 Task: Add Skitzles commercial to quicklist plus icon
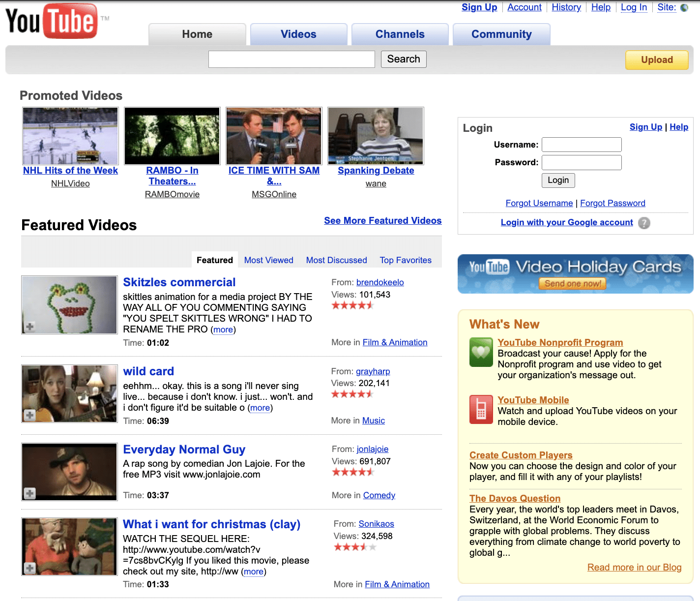30,327
